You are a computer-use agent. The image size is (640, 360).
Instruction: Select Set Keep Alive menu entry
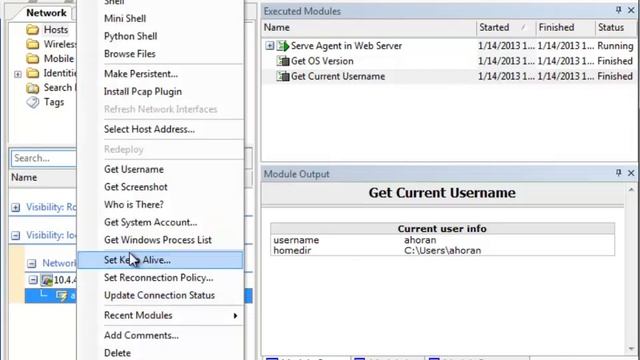160,260
